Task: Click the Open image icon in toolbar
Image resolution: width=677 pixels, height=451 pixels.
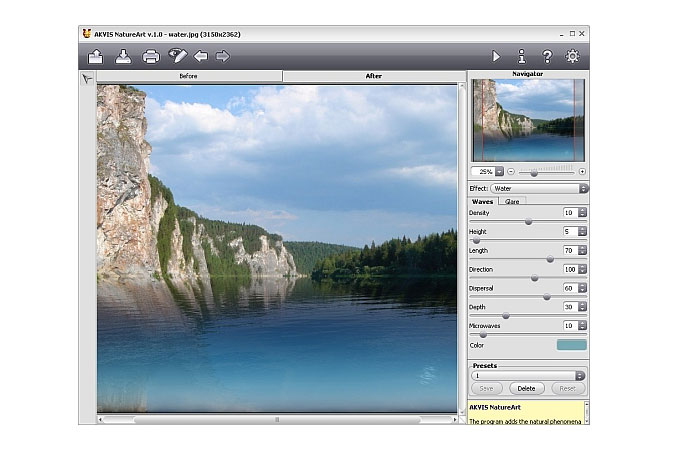Action: tap(96, 57)
